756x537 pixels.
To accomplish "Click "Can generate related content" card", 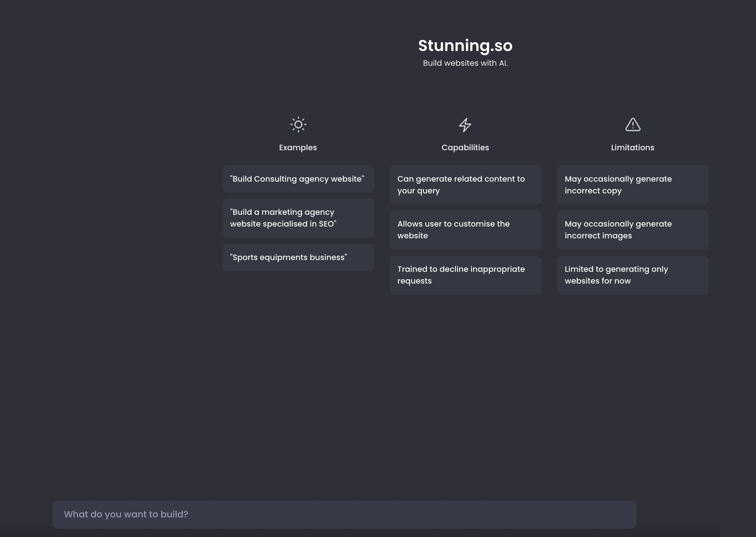I will (465, 185).
